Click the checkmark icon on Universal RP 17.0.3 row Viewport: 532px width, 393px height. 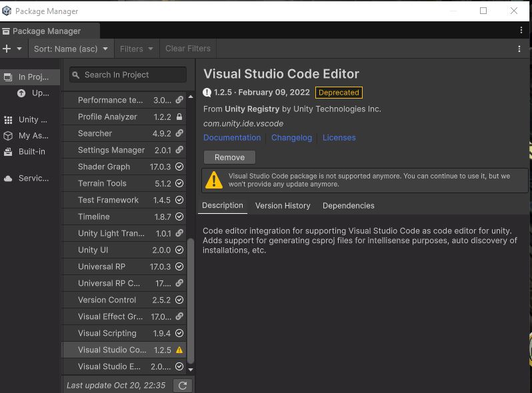[179, 266]
